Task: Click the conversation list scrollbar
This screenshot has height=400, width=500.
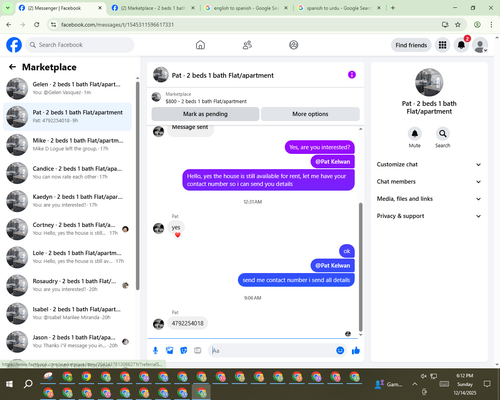Action: coord(138,185)
